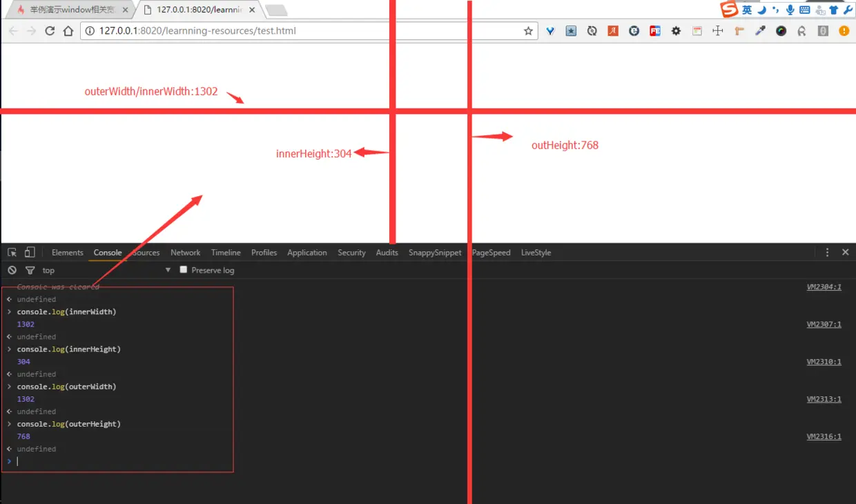This screenshot has height=504, width=856.
Task: Open the Network tab
Action: pyautogui.click(x=186, y=253)
